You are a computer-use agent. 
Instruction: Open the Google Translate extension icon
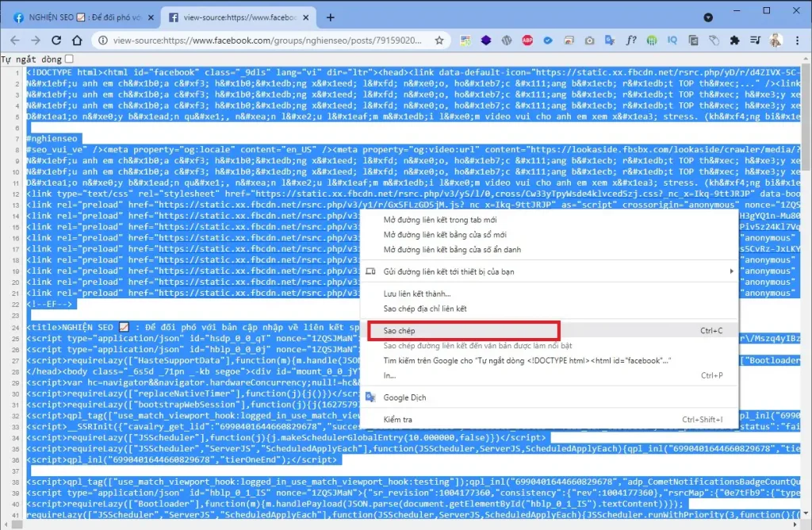[x=610, y=40]
